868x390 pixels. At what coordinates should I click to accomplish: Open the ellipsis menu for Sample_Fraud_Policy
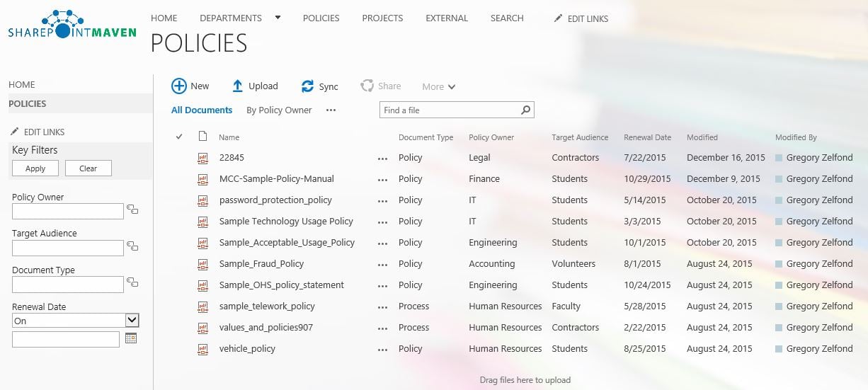tap(383, 264)
